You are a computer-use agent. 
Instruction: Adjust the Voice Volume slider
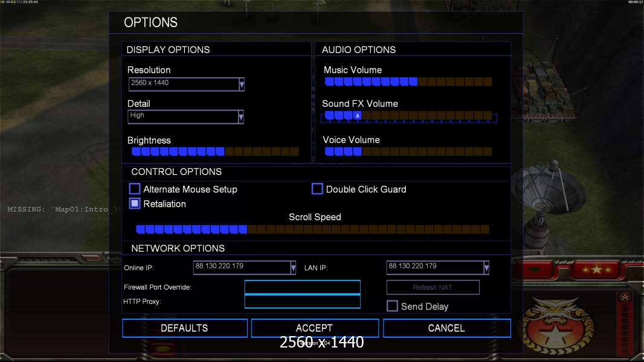[x=408, y=151]
